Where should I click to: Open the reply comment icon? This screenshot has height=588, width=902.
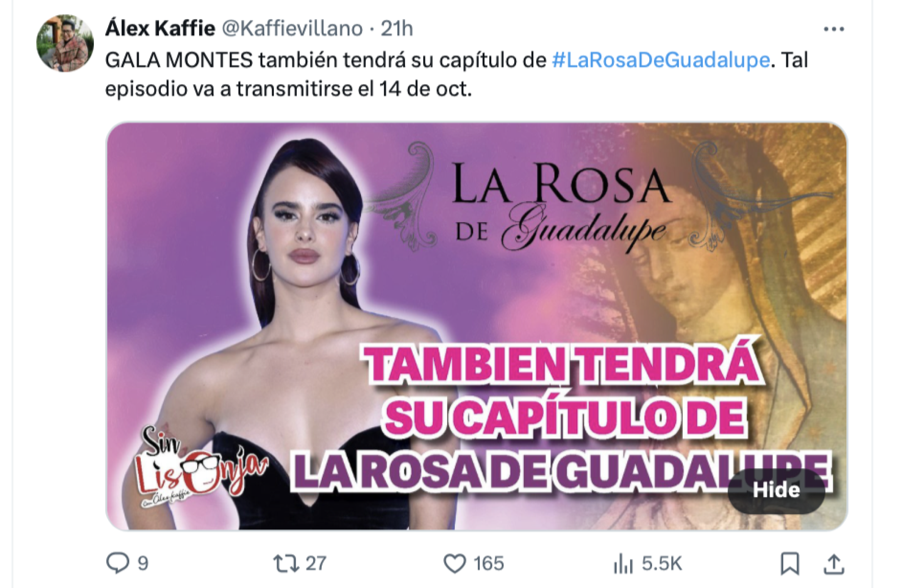click(118, 563)
